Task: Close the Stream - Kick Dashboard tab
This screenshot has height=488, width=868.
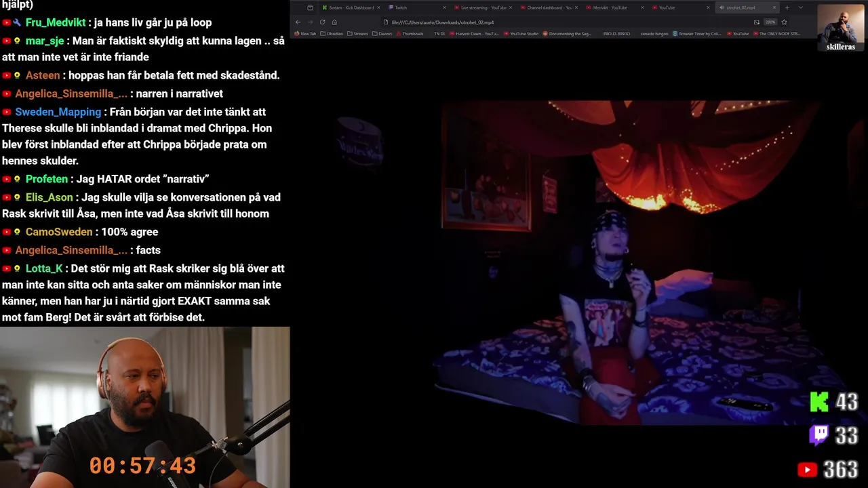Action: pyautogui.click(x=378, y=7)
